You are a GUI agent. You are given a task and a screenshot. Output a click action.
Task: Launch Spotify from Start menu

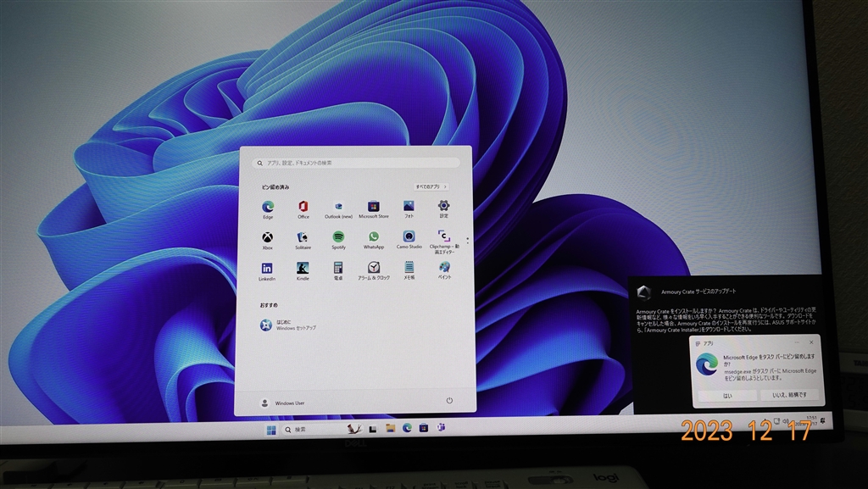pos(338,241)
